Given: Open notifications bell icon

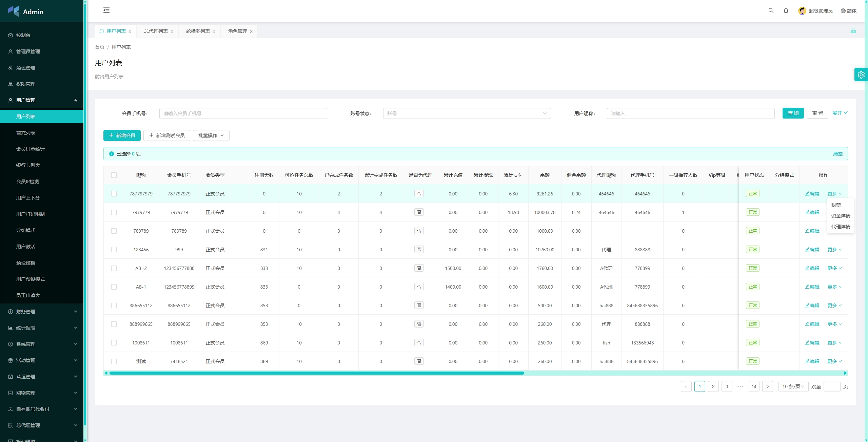Looking at the screenshot, I should [786, 10].
